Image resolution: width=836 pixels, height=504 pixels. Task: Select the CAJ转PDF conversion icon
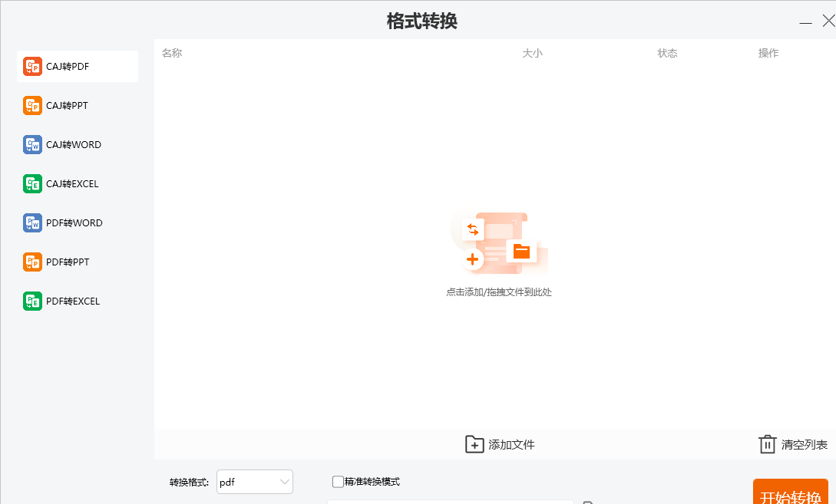(x=32, y=67)
